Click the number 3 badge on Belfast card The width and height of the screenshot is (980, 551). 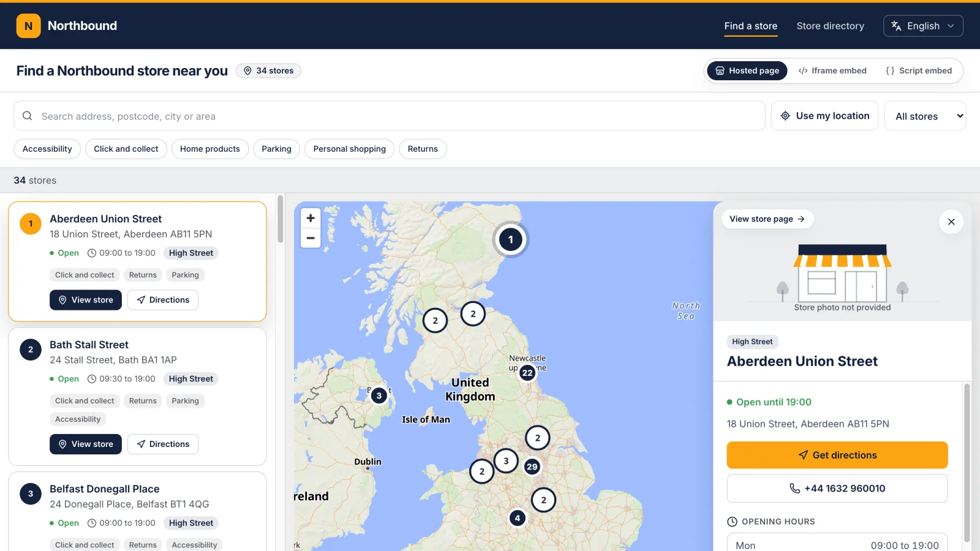(x=31, y=493)
